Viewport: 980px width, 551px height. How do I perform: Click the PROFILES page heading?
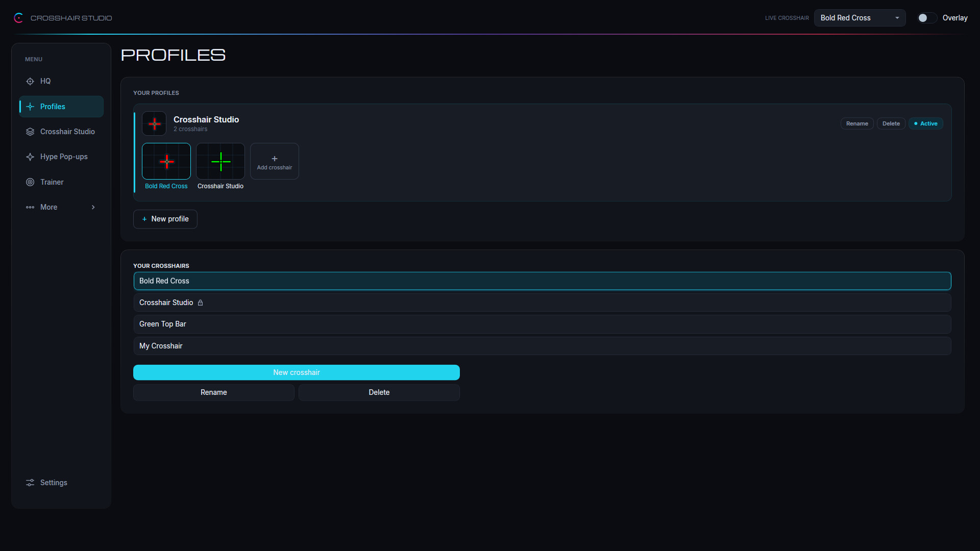173,55
